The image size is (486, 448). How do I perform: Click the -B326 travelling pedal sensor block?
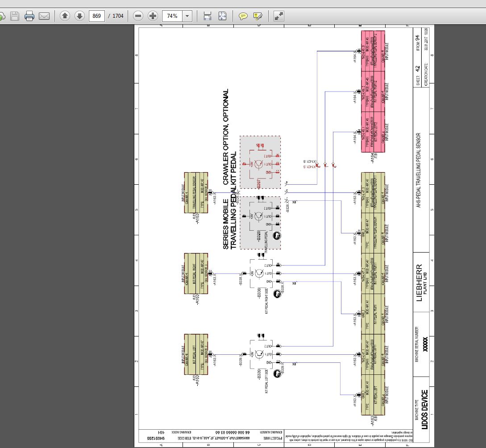(260, 223)
